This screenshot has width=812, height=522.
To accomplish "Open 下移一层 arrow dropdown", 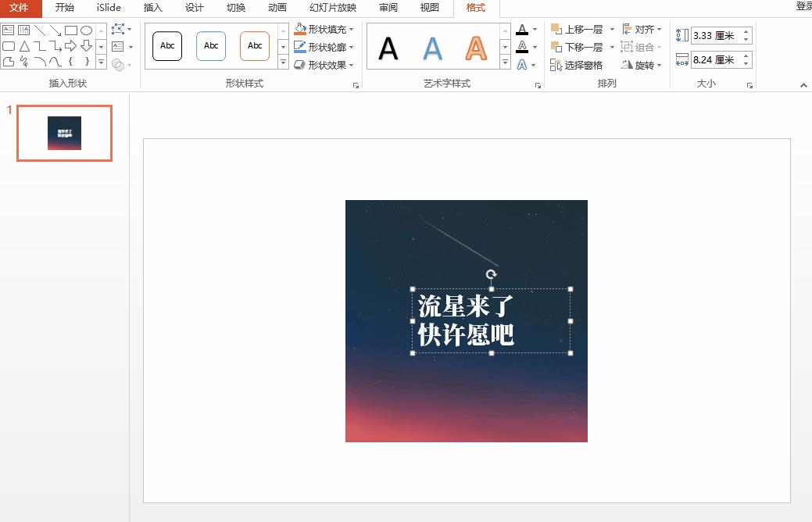I will 612,47.
